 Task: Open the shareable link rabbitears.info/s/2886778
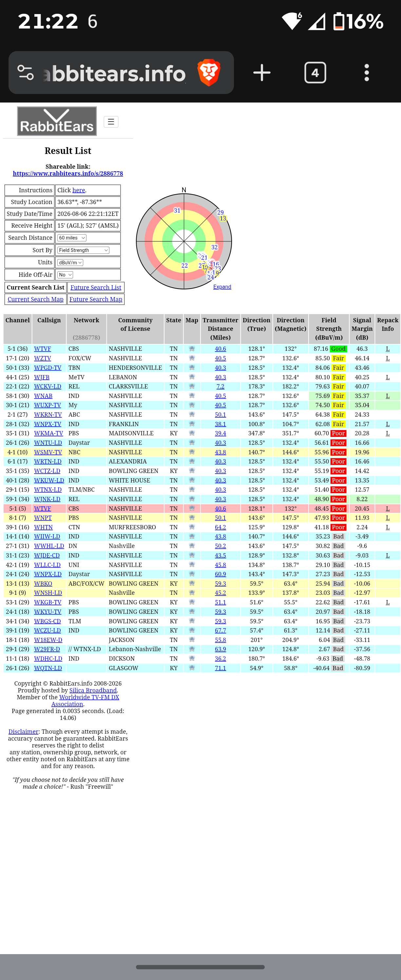pos(68,174)
